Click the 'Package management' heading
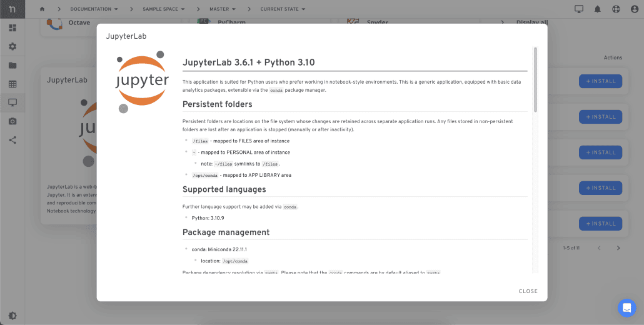Image resolution: width=644 pixels, height=325 pixels. coord(226,232)
